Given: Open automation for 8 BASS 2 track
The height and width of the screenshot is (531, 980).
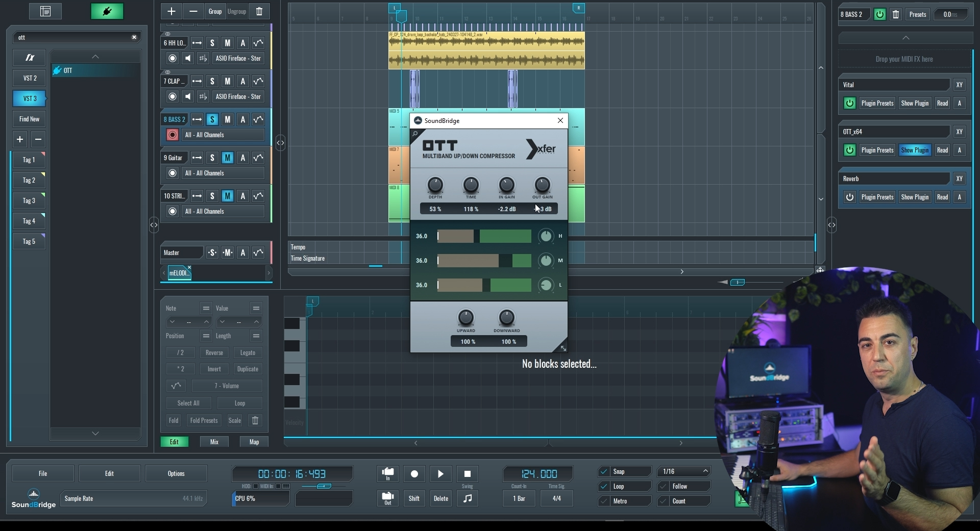Looking at the screenshot, I should tap(258, 119).
